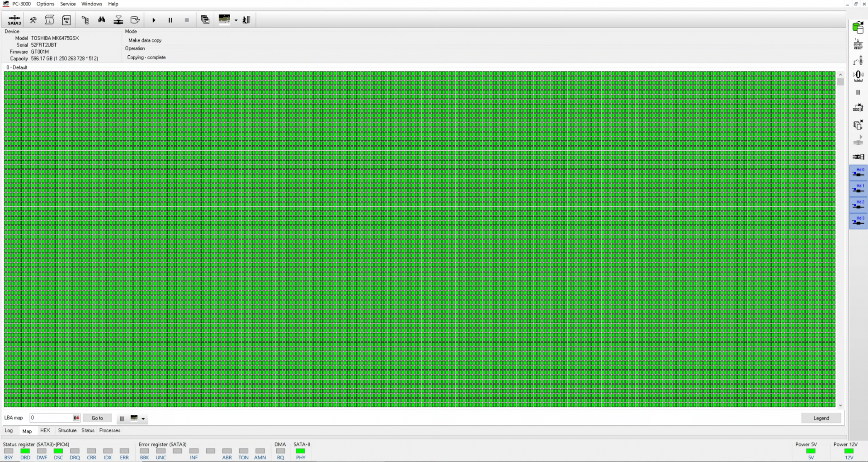Image resolution: width=868 pixels, height=462 pixels.
Task: Select the Map tab
Action: [27, 431]
